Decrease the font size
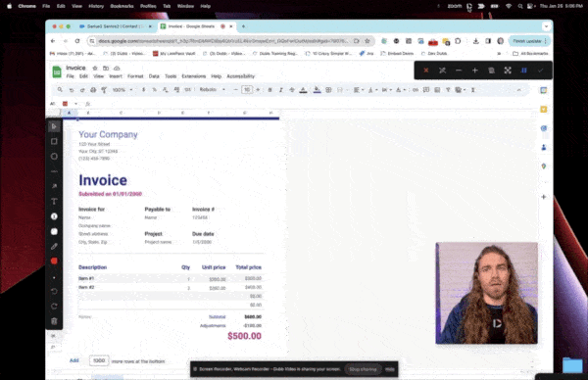588x380 pixels. [x=235, y=90]
